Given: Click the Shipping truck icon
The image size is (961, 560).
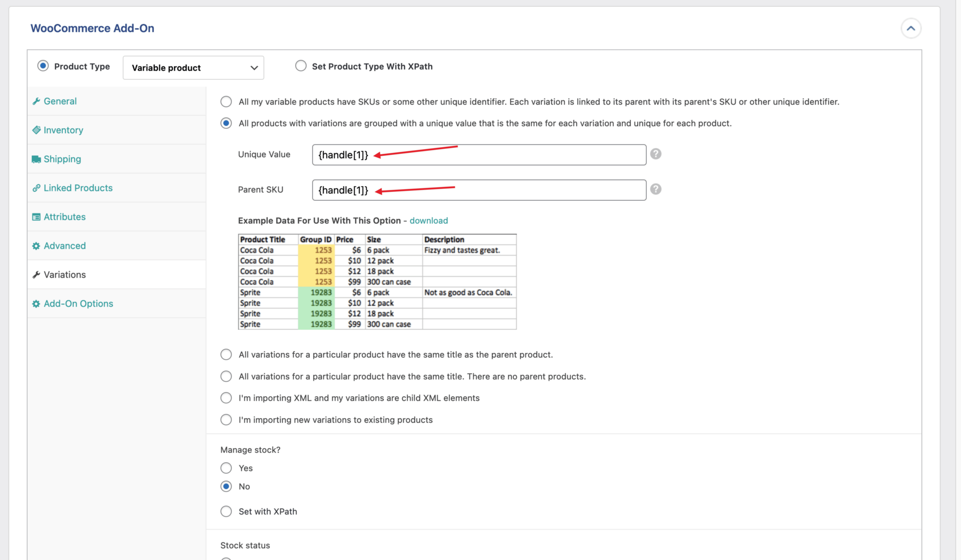Looking at the screenshot, I should click(37, 159).
